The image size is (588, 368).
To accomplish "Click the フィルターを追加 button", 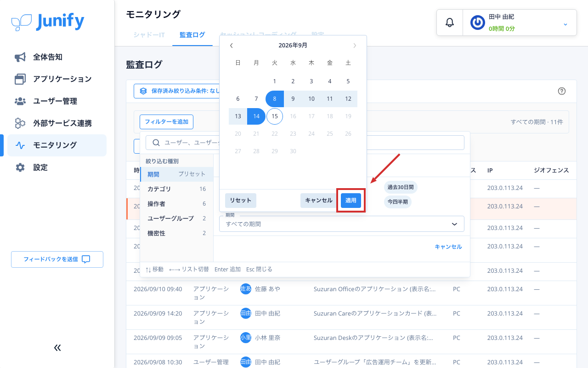I will 167,122.
